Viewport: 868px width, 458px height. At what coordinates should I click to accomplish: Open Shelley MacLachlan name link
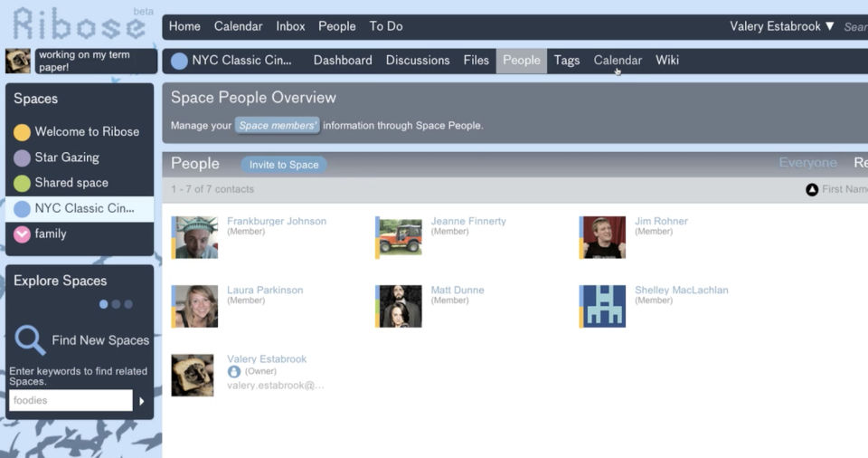pyautogui.click(x=682, y=290)
